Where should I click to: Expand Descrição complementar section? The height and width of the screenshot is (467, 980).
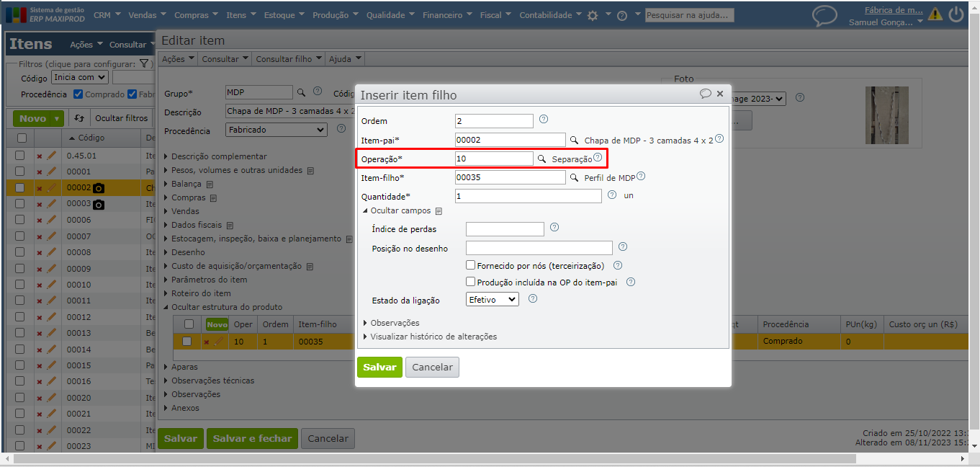[x=216, y=156]
